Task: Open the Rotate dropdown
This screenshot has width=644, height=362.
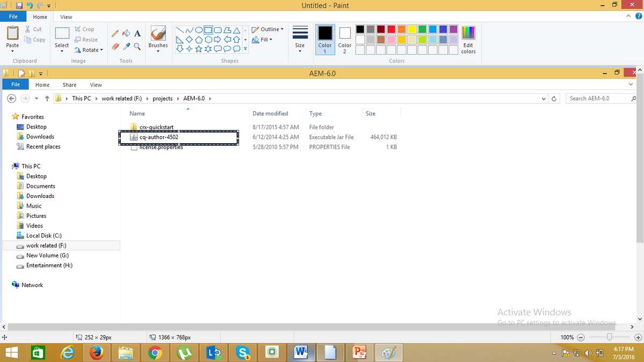Action: (x=89, y=50)
